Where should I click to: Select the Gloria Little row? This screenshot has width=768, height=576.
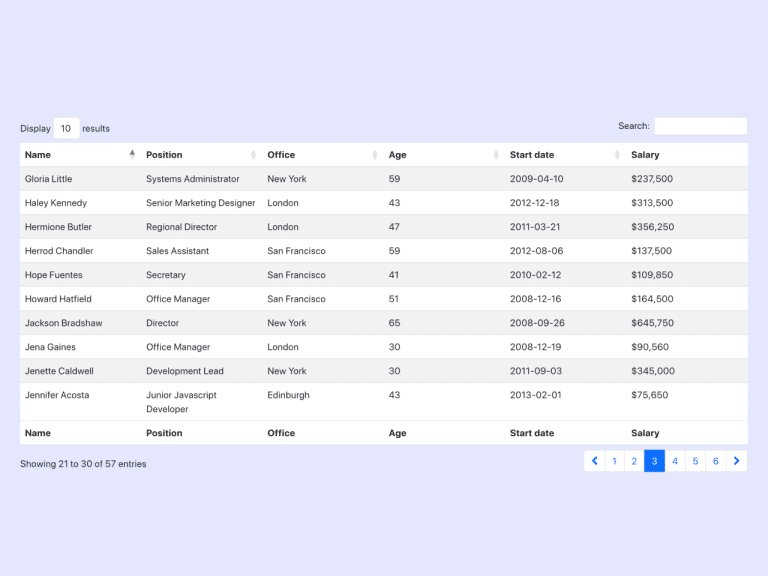(384, 179)
